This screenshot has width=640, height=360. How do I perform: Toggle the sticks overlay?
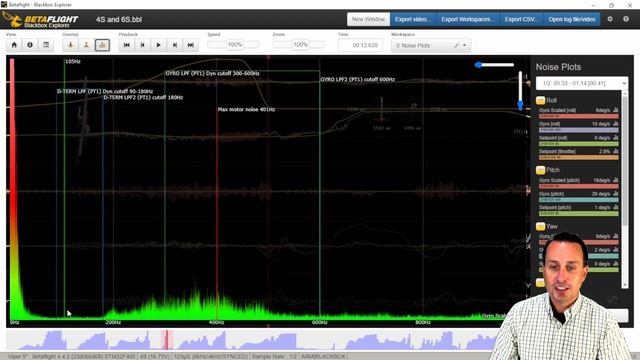(x=86, y=45)
